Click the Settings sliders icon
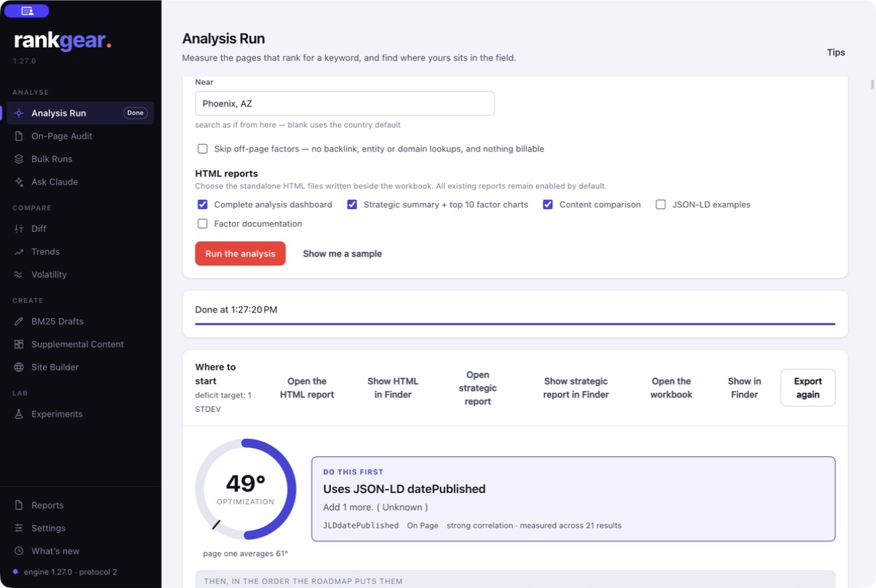The image size is (876, 588). tap(19, 528)
